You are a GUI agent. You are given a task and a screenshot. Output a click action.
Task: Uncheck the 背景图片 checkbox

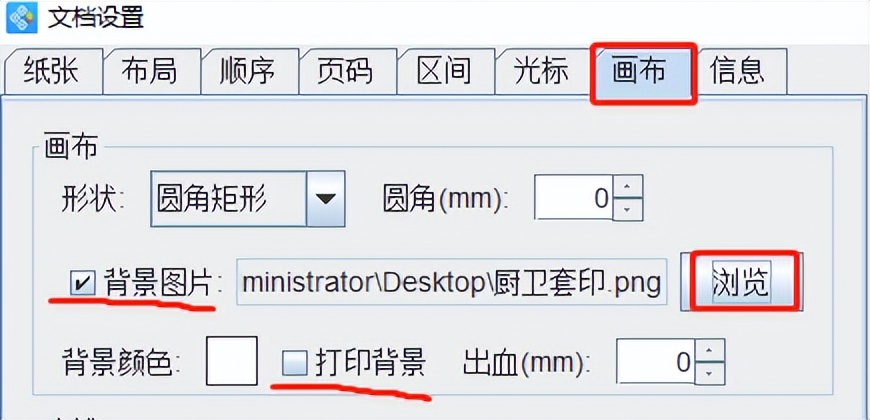pyautogui.click(x=82, y=285)
